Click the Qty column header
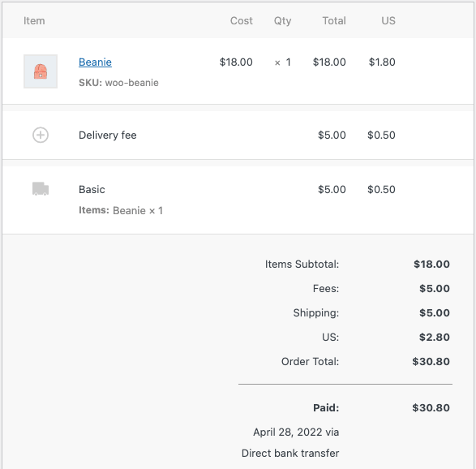This screenshot has height=469, width=476. coord(282,20)
